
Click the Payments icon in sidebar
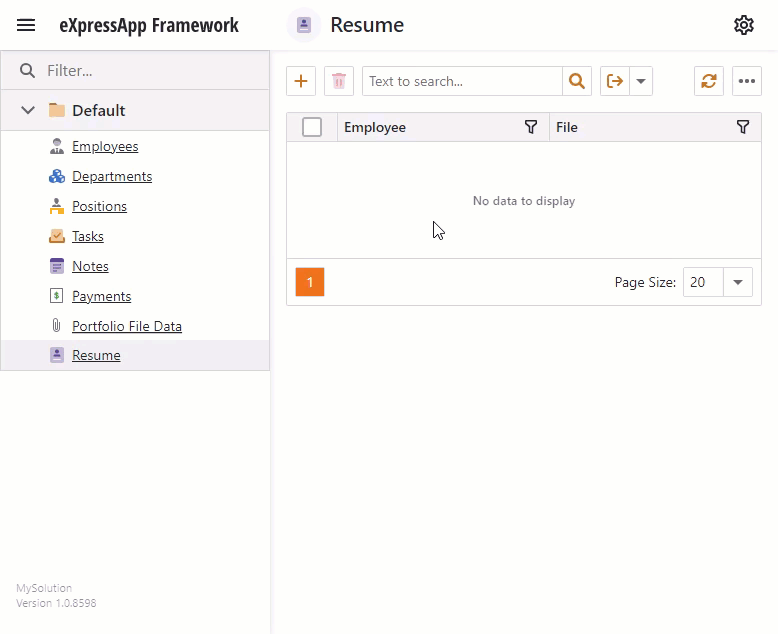tap(57, 296)
